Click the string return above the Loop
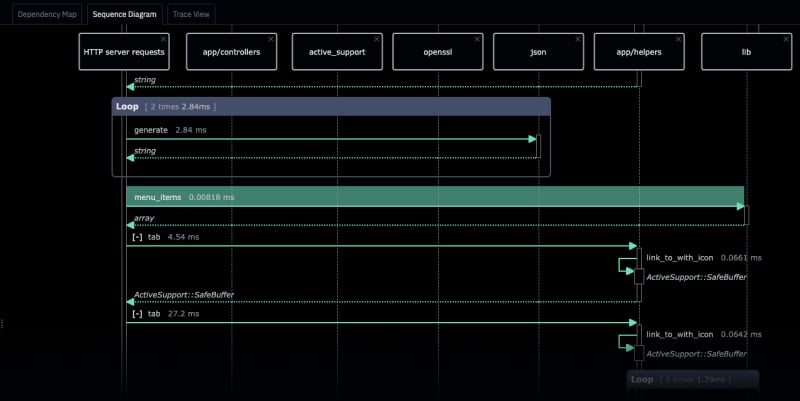Screen dimensions: 800x401 click(145, 80)
